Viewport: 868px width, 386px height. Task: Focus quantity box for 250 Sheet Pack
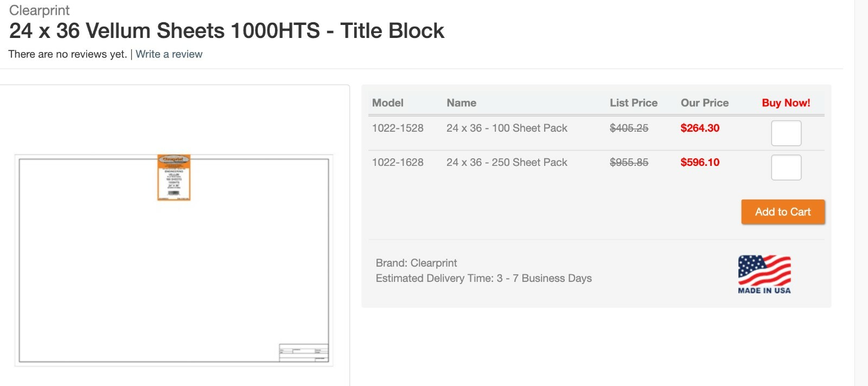click(786, 168)
